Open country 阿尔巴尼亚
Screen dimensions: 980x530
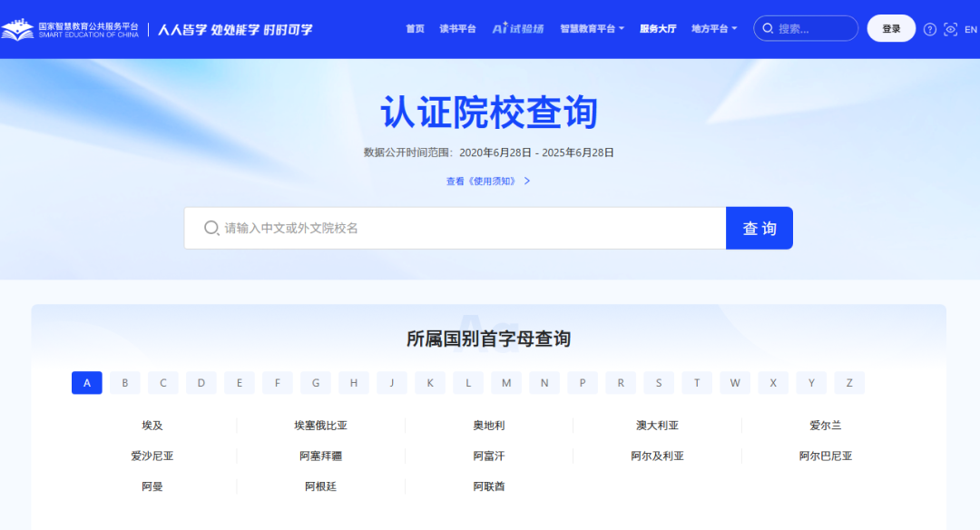point(826,456)
